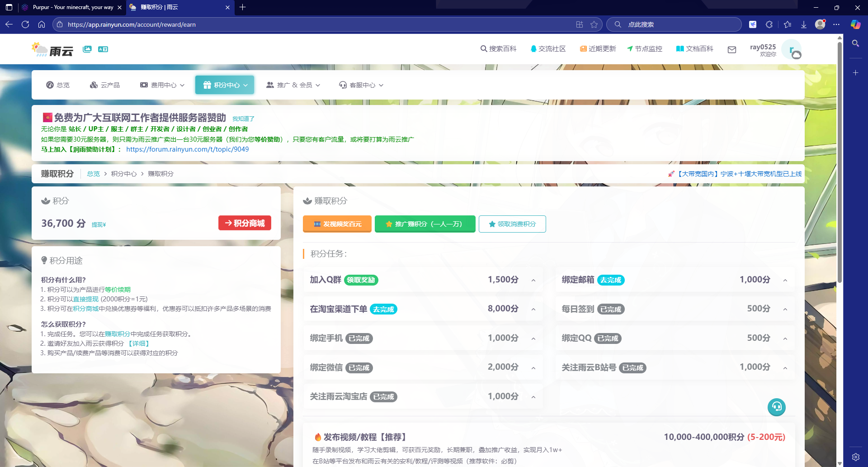The image size is (868, 467).
Task: Click the ray0525 user avatar
Action: (x=792, y=49)
